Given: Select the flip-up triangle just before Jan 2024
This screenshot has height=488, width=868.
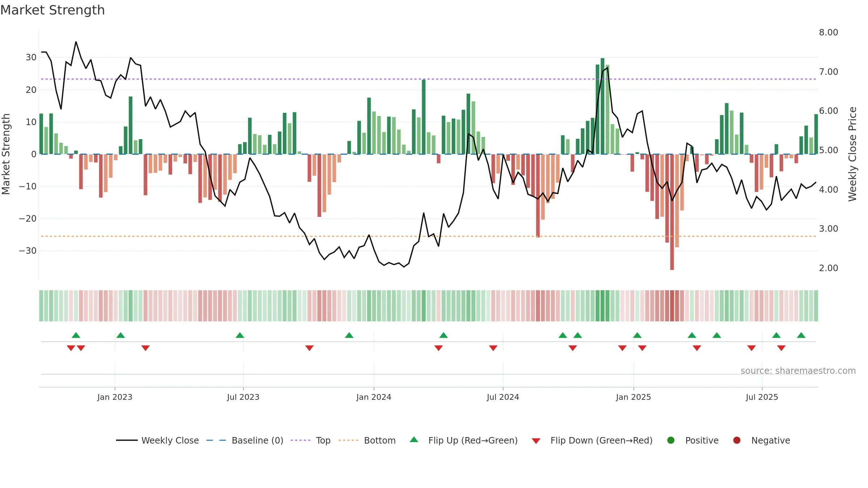Looking at the screenshot, I should [x=349, y=335].
